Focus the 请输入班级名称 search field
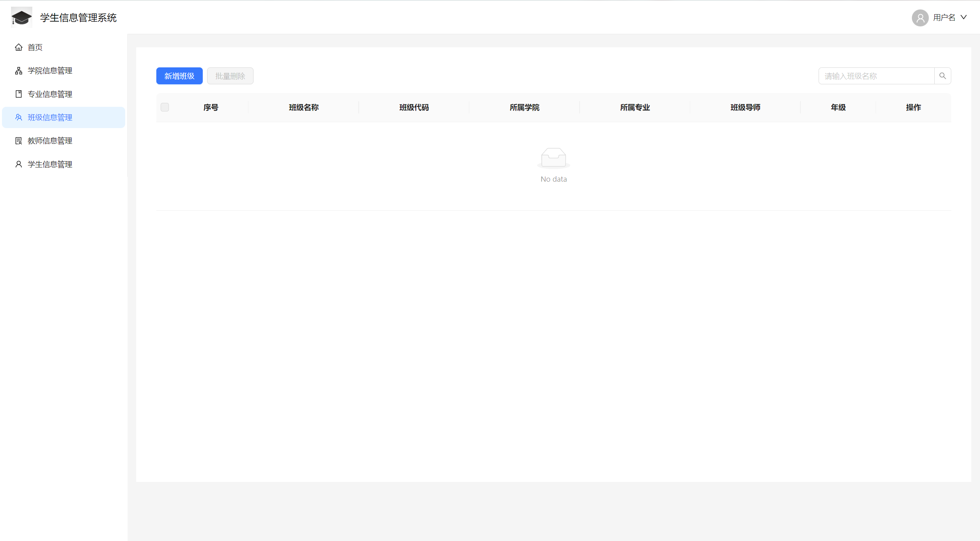Viewport: 980px width, 541px height. point(876,76)
